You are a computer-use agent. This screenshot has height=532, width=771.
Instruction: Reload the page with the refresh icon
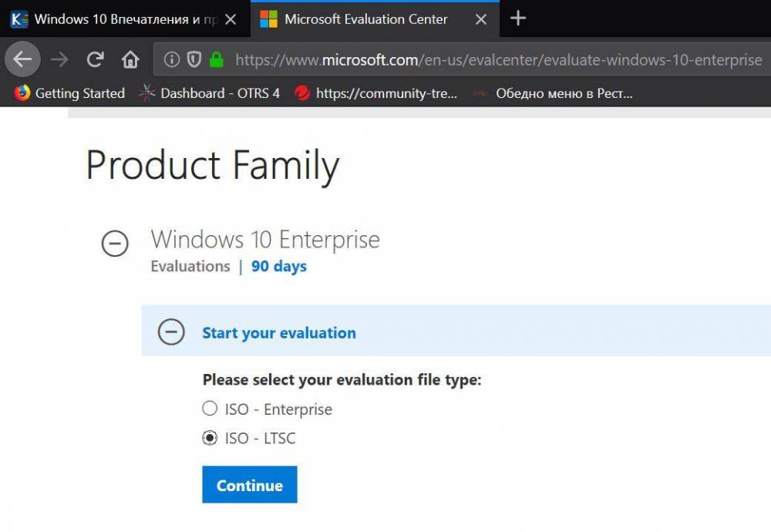(95, 60)
